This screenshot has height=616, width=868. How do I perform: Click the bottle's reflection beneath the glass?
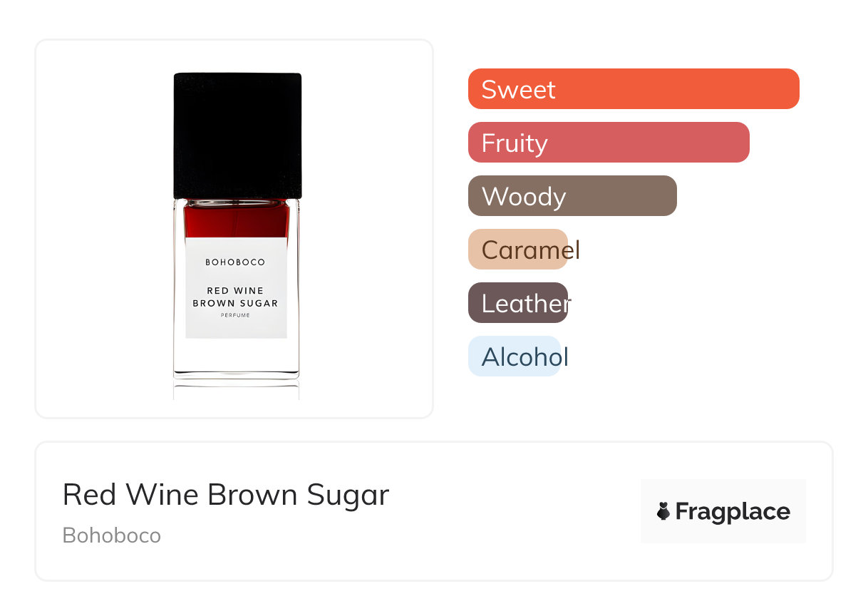pyautogui.click(x=236, y=390)
